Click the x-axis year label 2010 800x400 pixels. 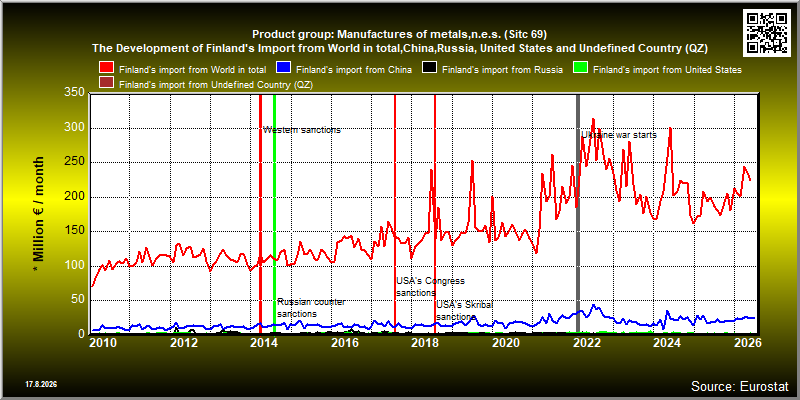point(104,343)
